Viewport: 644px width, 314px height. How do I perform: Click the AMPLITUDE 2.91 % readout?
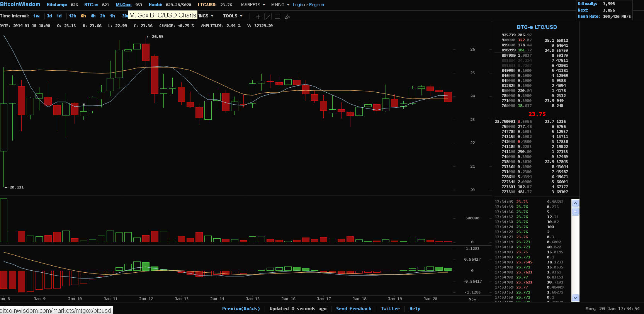(221, 25)
